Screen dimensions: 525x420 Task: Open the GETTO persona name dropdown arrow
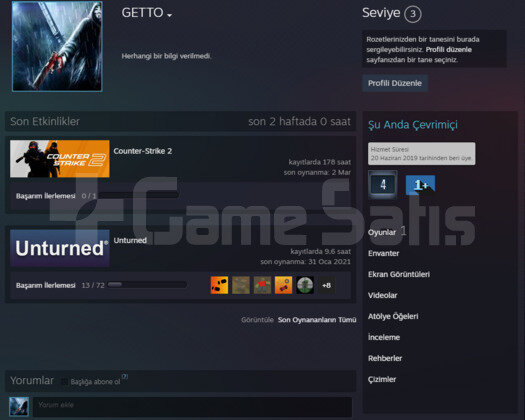pyautogui.click(x=169, y=15)
